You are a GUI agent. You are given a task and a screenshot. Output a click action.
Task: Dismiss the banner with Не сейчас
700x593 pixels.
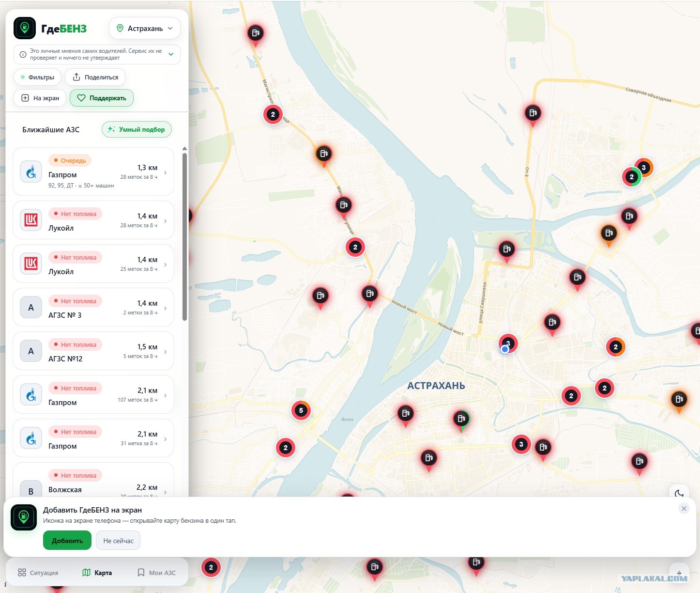(x=119, y=541)
